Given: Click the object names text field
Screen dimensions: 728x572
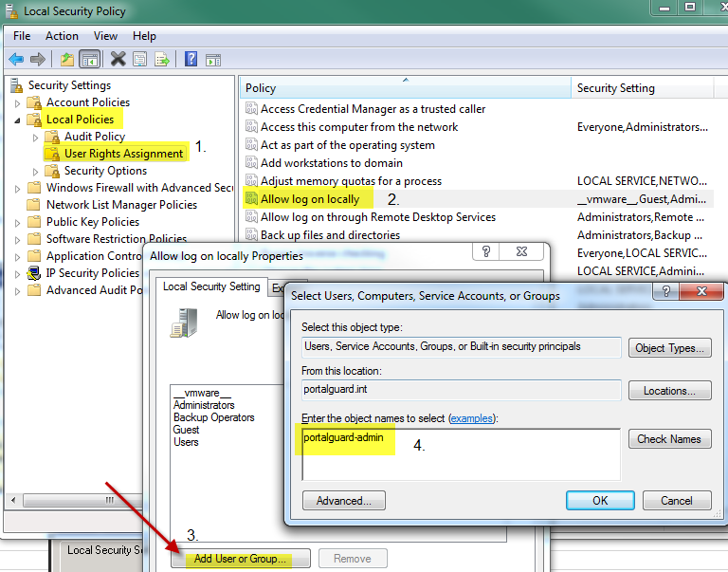Looking at the screenshot, I should (x=461, y=454).
